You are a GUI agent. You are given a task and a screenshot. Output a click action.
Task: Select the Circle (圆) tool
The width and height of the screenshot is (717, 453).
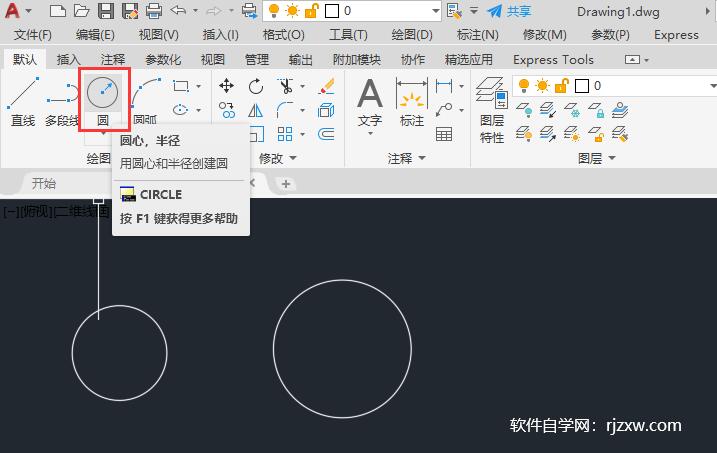103,99
